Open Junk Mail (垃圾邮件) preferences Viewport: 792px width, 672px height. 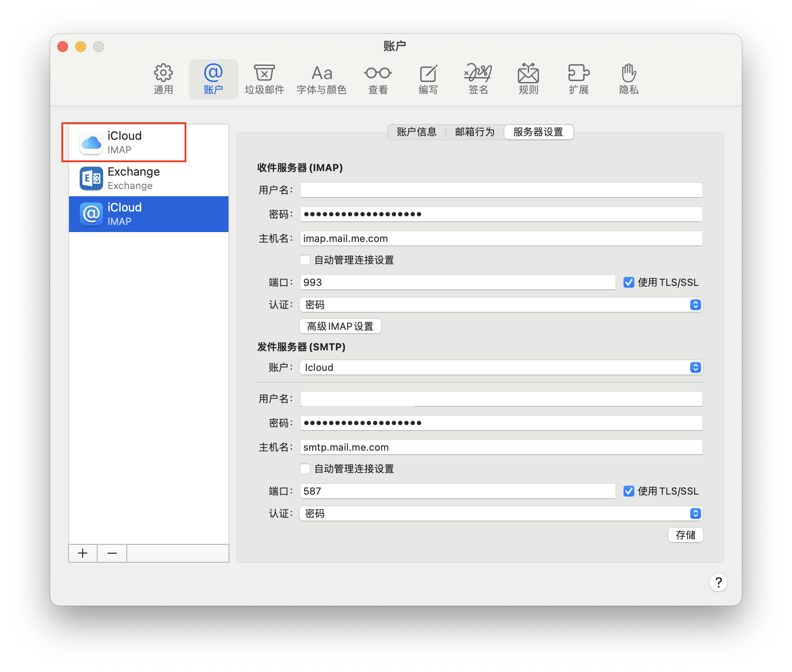click(264, 79)
